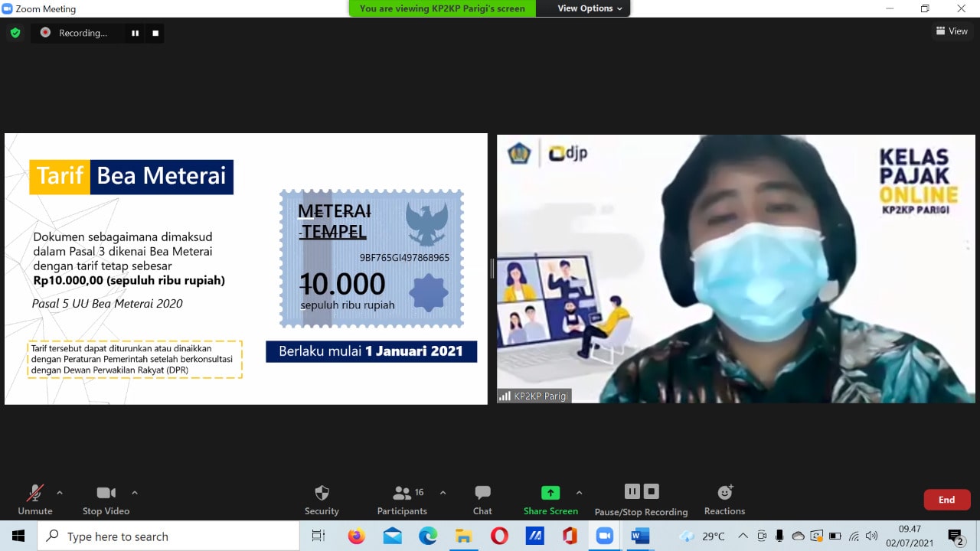980x551 pixels.
Task: Click the green encryption shield icon
Action: point(15,33)
